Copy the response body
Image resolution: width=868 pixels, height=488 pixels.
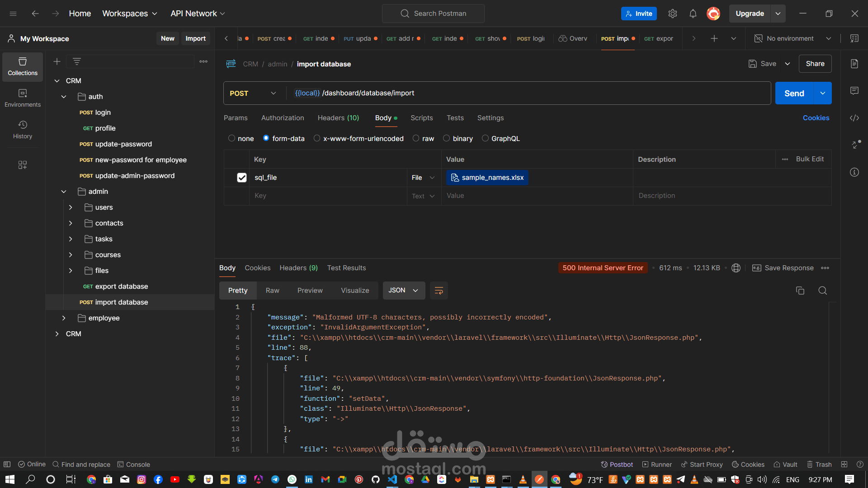[x=800, y=291]
